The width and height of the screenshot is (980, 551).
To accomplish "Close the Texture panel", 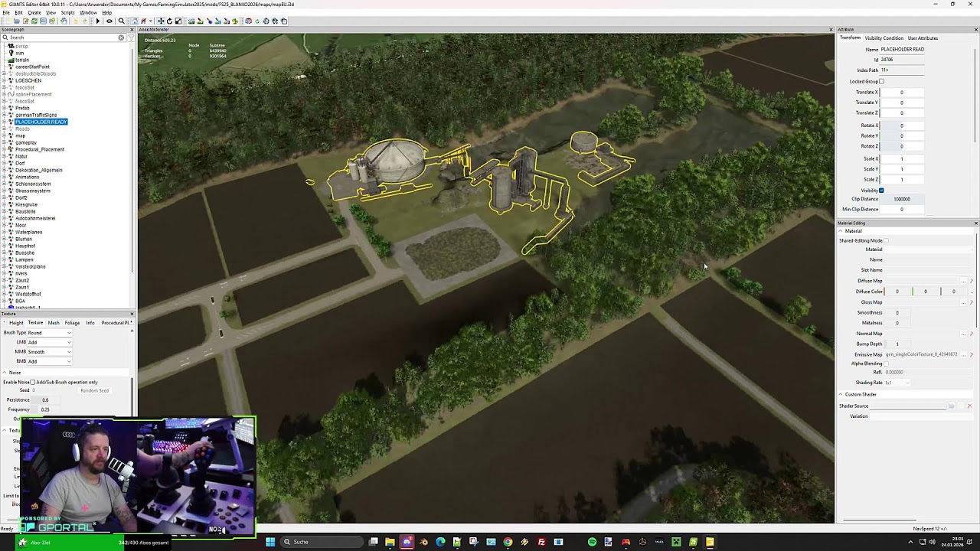I will (132, 314).
